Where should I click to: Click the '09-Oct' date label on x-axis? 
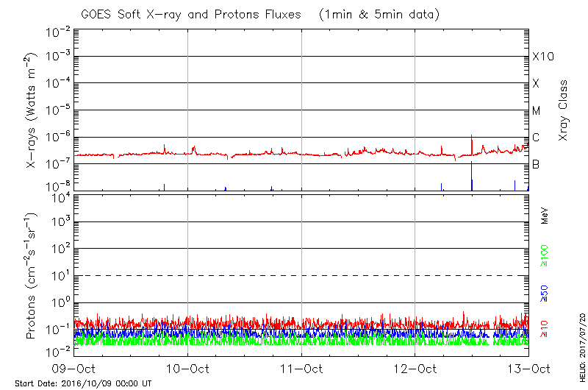(x=73, y=369)
